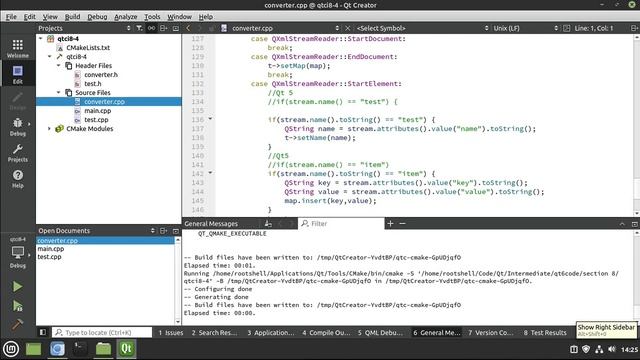The image size is (640, 360).
Task: Build project with the hammer icon
Action: pyautogui.click(x=18, y=324)
